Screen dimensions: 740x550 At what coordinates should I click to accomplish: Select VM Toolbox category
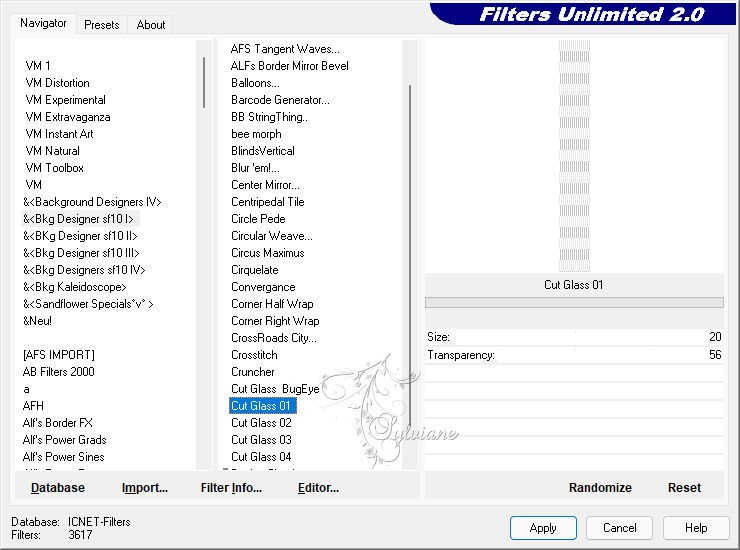(x=54, y=168)
